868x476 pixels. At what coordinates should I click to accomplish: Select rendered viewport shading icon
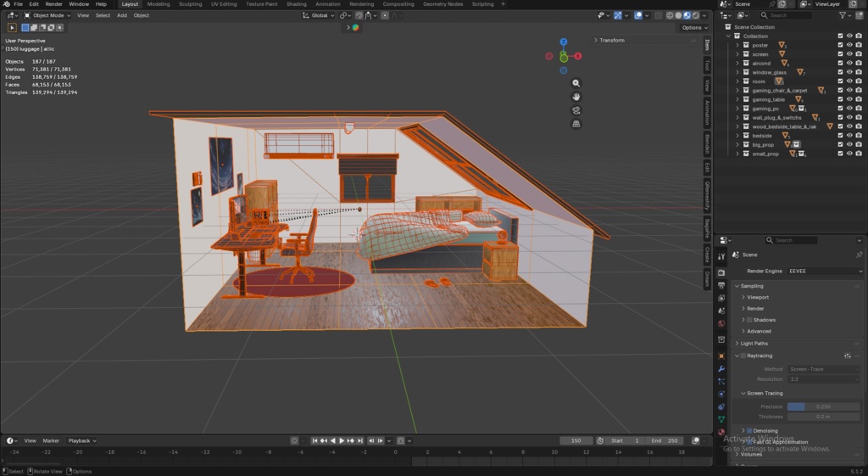[695, 15]
